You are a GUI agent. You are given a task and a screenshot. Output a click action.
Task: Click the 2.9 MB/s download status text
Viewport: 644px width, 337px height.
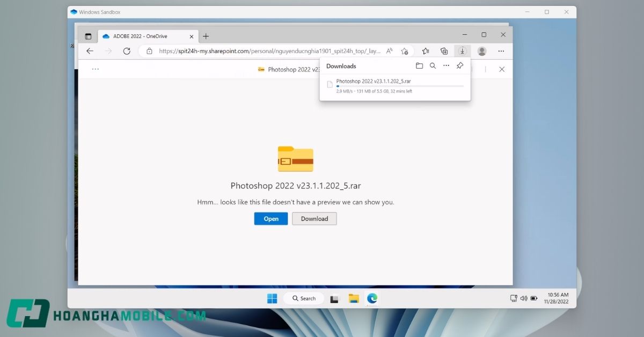pyautogui.click(x=374, y=91)
